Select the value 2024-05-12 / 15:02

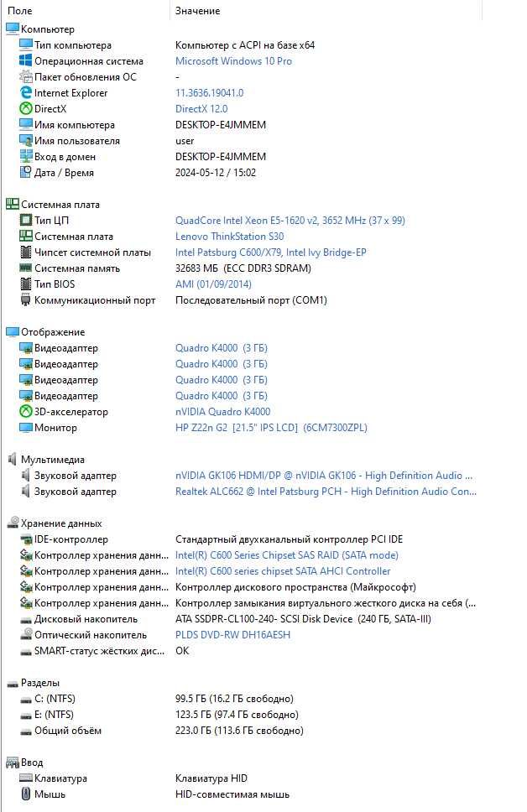click(216, 173)
